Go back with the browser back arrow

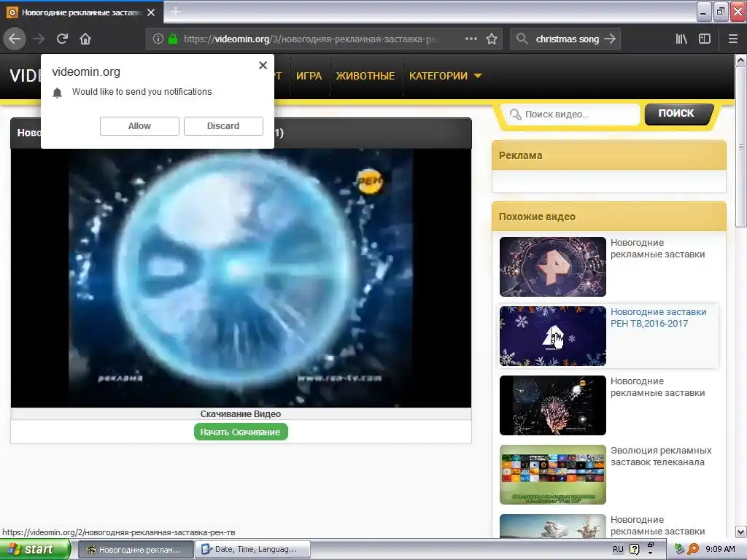(15, 39)
